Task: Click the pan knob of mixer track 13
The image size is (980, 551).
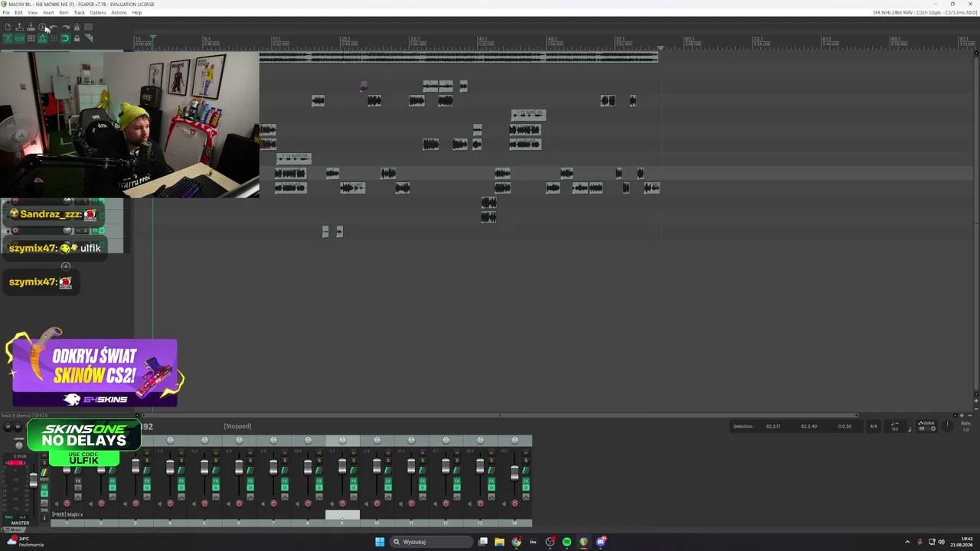Action: 480,440
